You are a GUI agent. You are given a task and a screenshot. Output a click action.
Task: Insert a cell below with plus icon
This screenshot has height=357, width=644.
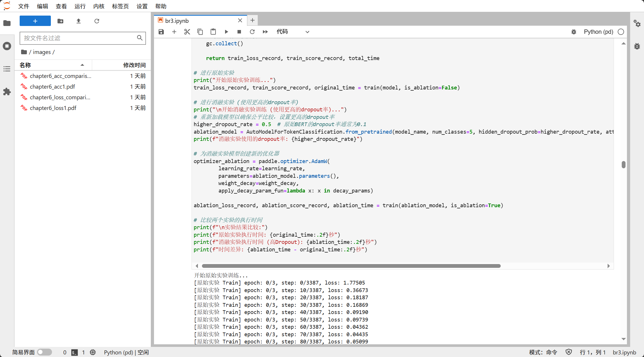(x=174, y=32)
